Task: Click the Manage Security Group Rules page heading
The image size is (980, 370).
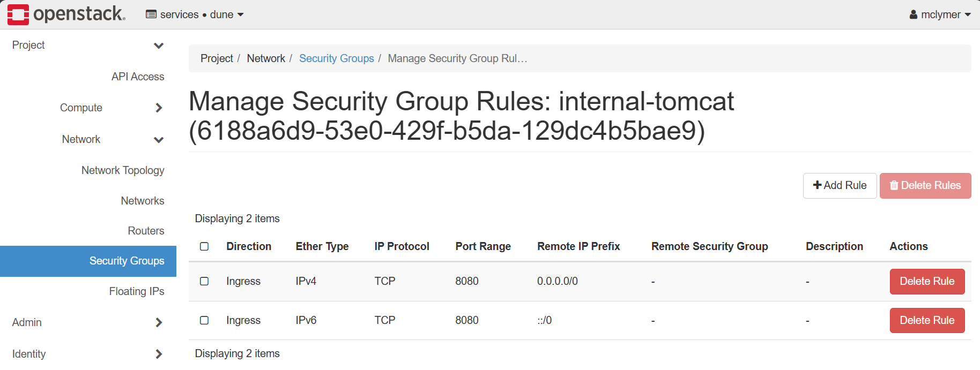Action: [461, 116]
